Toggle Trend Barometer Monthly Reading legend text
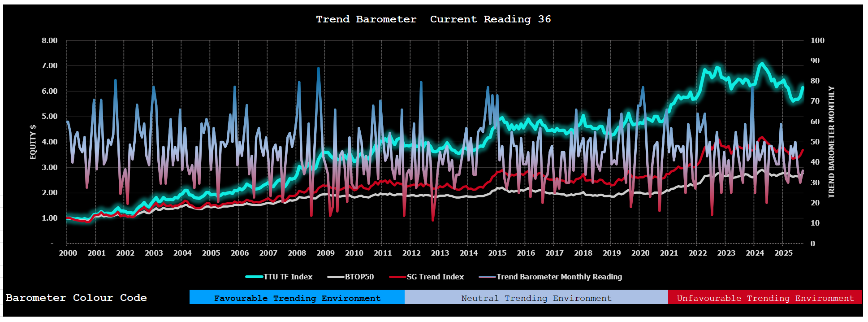Image resolution: width=868 pixels, height=322 pixels. coord(559,277)
